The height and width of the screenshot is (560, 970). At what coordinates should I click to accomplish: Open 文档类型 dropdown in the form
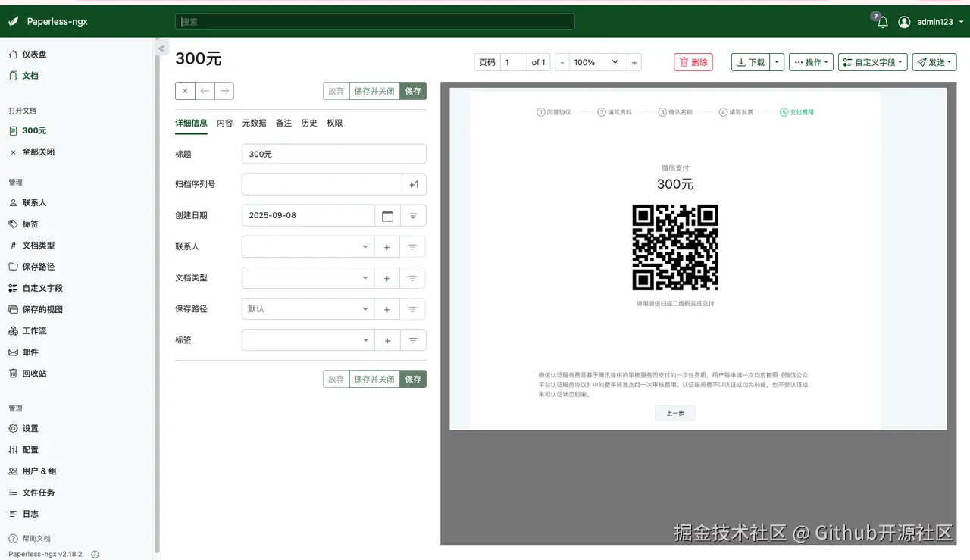coord(308,278)
